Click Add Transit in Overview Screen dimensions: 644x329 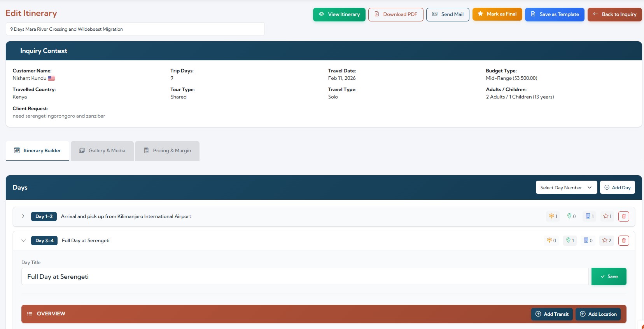click(552, 314)
